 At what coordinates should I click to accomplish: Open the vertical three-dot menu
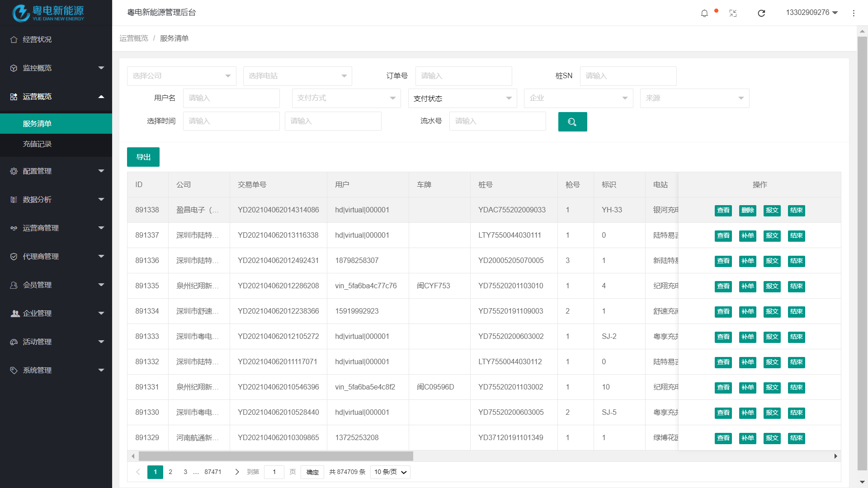click(854, 13)
